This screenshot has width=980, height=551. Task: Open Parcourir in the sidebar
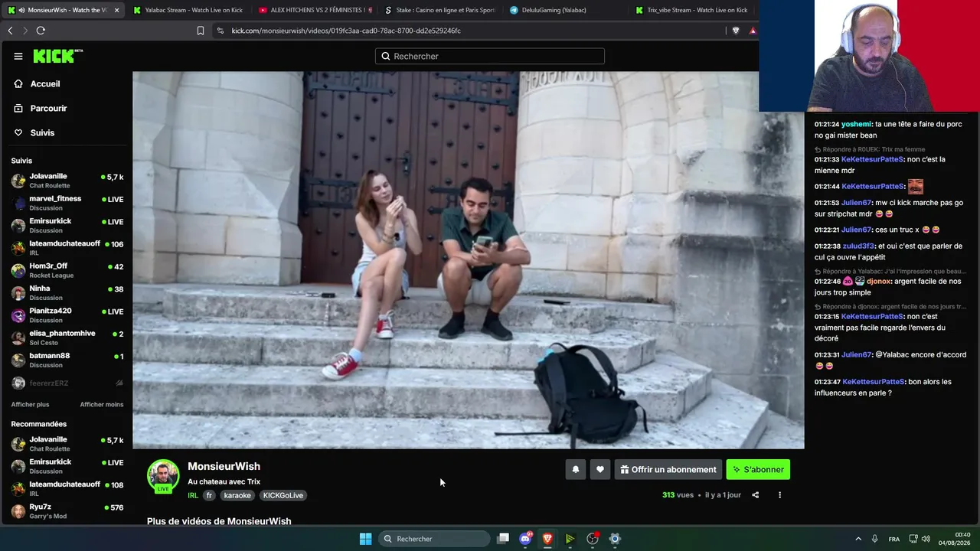[48, 109]
